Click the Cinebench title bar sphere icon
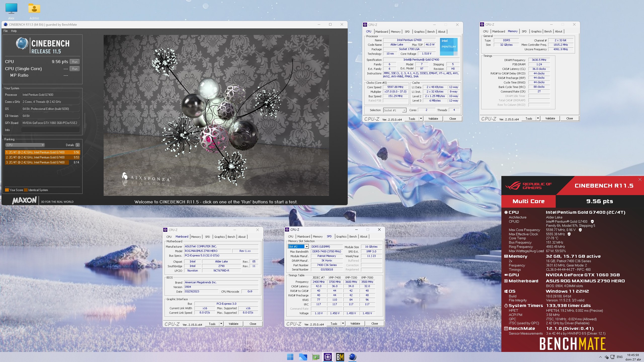This screenshot has height=362, width=644. (6, 24)
